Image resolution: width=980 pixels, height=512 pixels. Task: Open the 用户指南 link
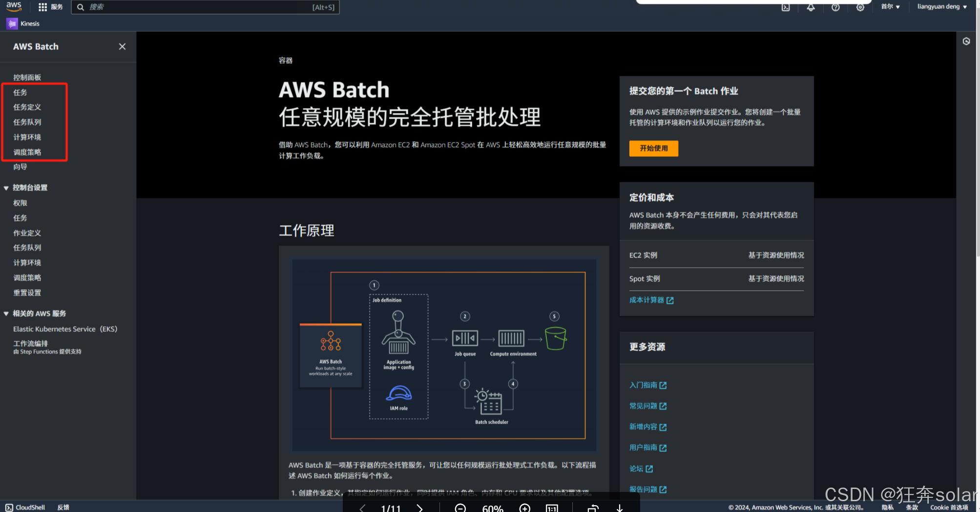tap(643, 448)
